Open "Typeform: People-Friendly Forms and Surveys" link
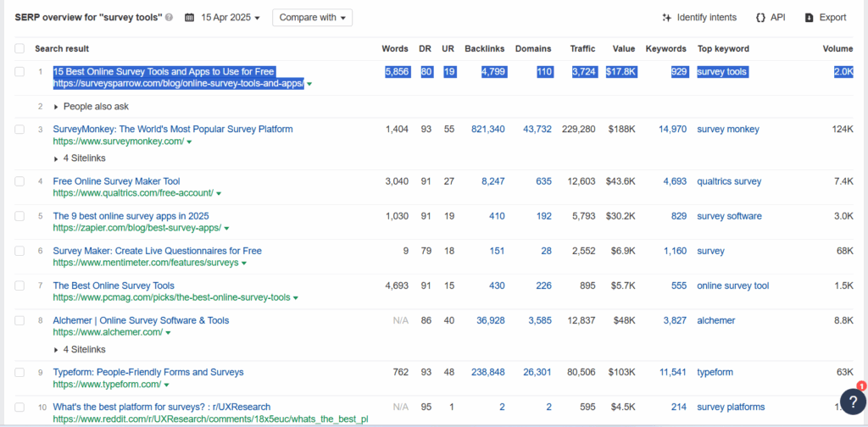The height and width of the screenshot is (427, 868). click(148, 372)
